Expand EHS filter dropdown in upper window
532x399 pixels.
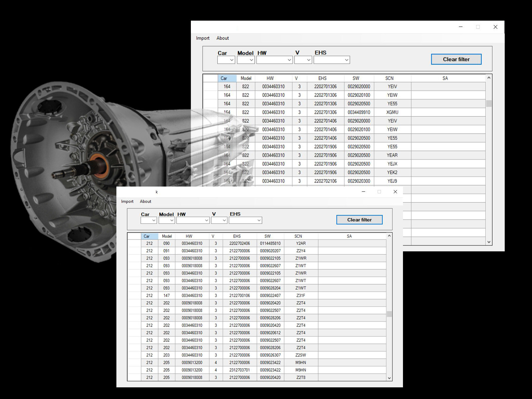click(346, 60)
